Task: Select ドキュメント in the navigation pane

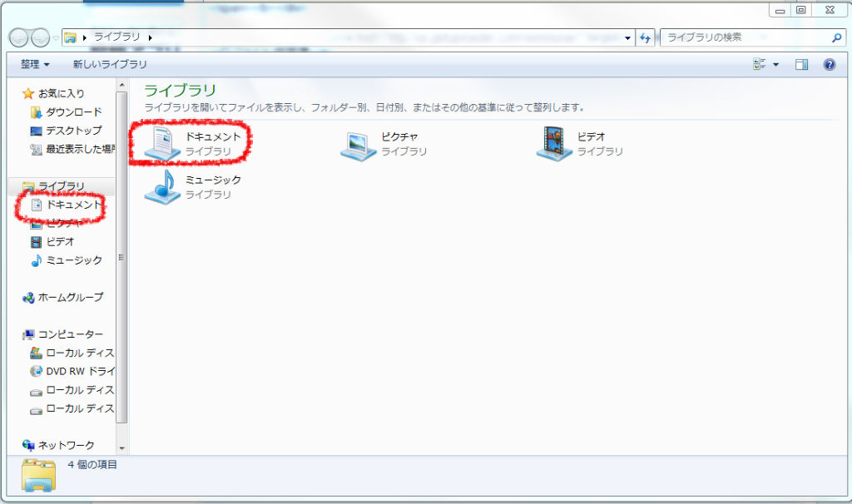Action: (74, 205)
